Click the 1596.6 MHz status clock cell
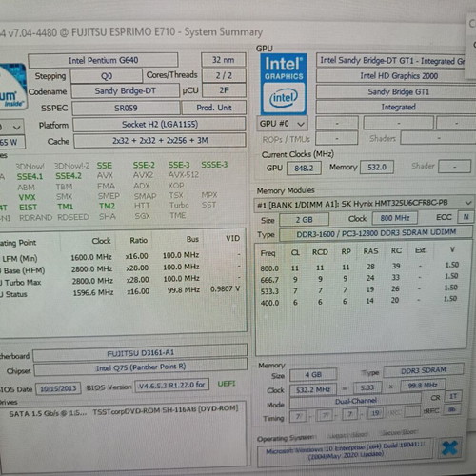This screenshot has height=476, width=476. [93, 292]
